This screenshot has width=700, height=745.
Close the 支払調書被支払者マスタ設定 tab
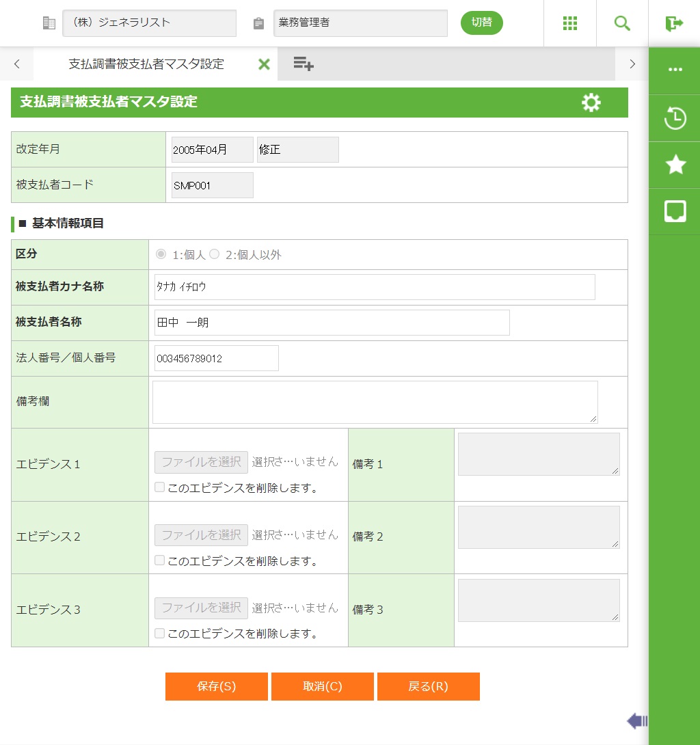tap(264, 64)
